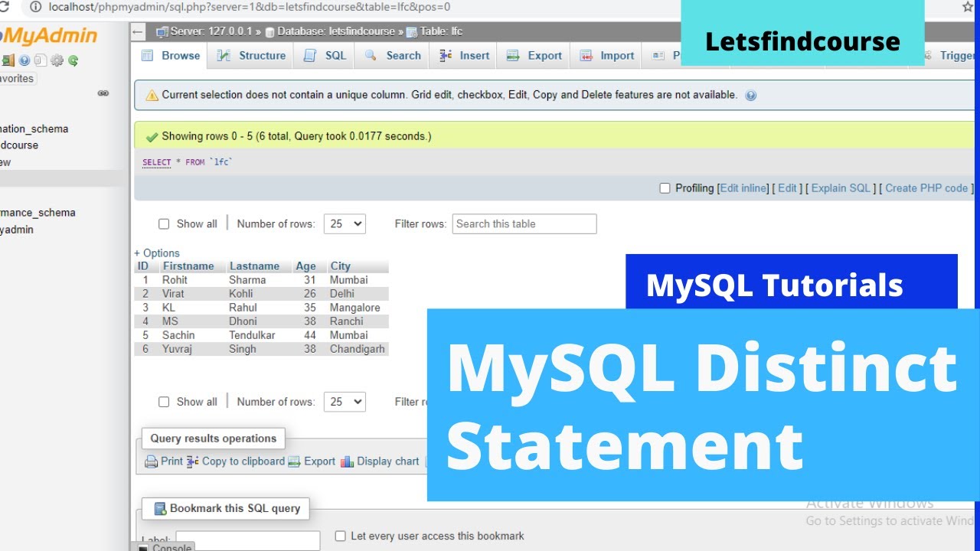Focus the bookmark Label input field
Image resolution: width=980 pixels, height=551 pixels.
pyautogui.click(x=248, y=540)
